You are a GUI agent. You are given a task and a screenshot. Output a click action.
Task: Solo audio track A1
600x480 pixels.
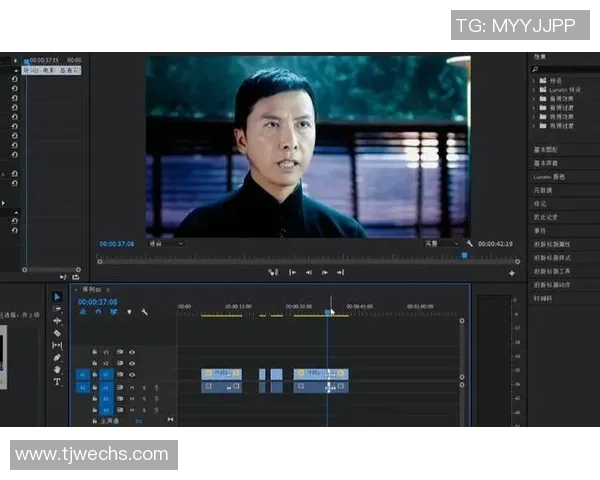(144, 388)
